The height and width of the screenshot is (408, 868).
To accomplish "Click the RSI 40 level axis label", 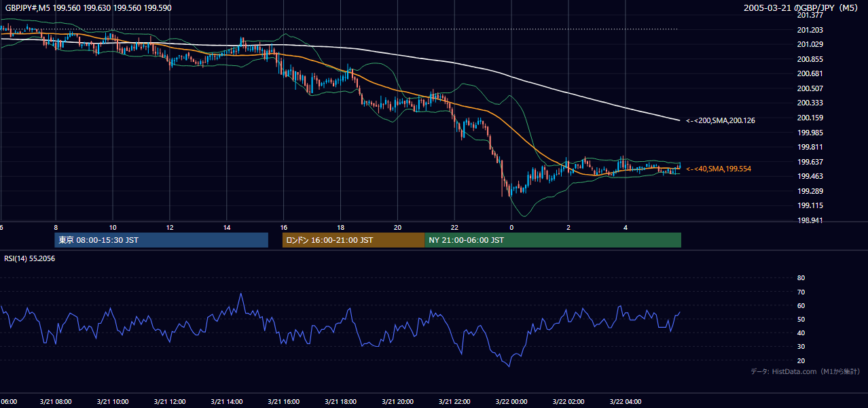I will click(801, 333).
